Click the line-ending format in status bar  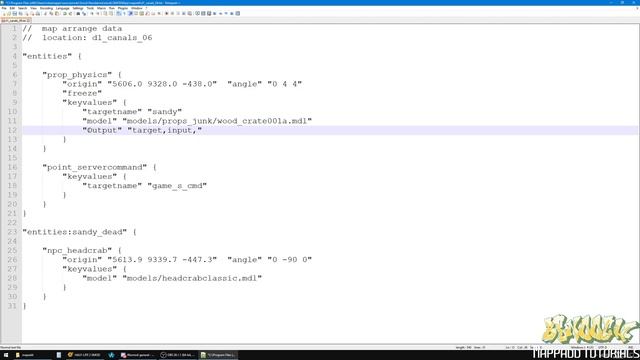pos(582,347)
